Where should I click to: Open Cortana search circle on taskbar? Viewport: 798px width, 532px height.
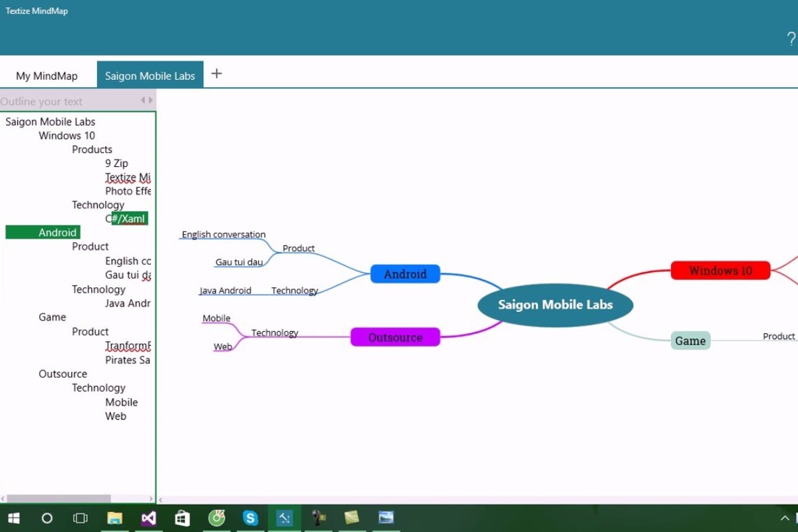pos(47,518)
